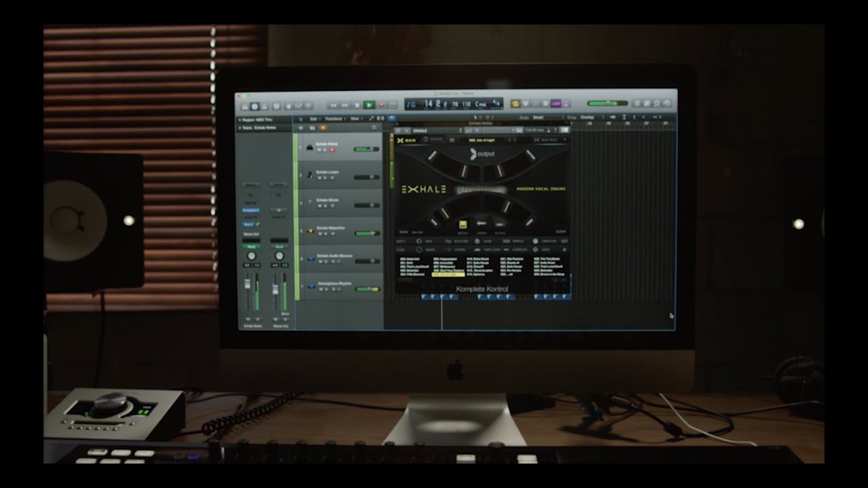Select the SLICES mode icon in Exhale
This screenshot has width=868, height=488.
pyautogui.click(x=500, y=224)
